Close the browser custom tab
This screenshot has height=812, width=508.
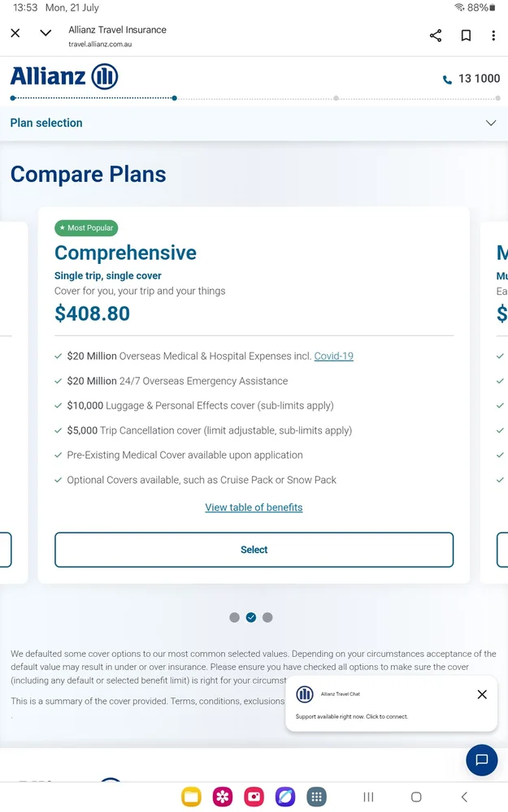pyautogui.click(x=15, y=33)
